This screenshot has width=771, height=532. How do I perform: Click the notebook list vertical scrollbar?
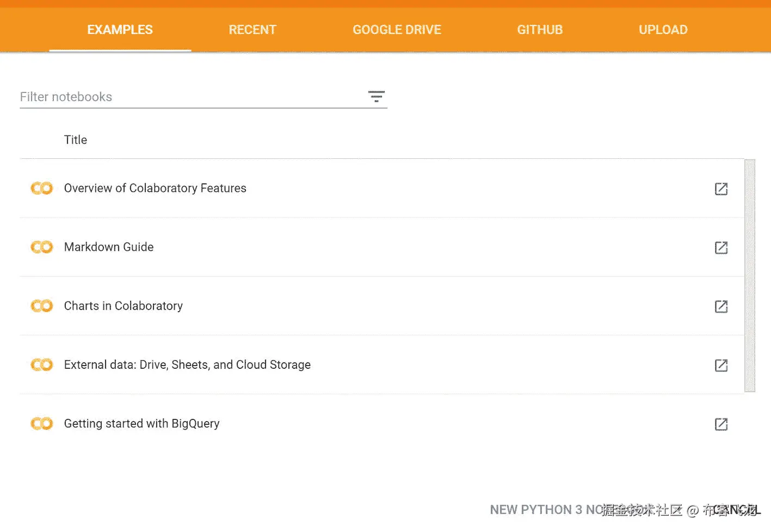click(x=750, y=275)
